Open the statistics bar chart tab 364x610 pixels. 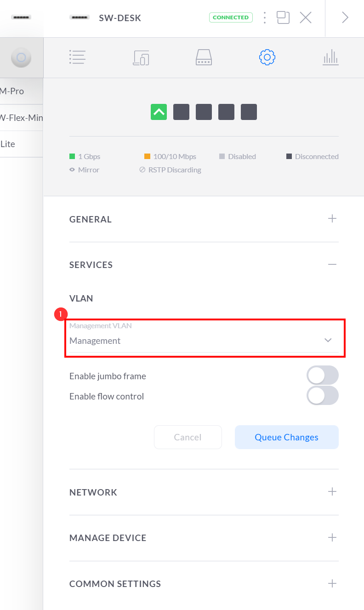click(x=330, y=57)
